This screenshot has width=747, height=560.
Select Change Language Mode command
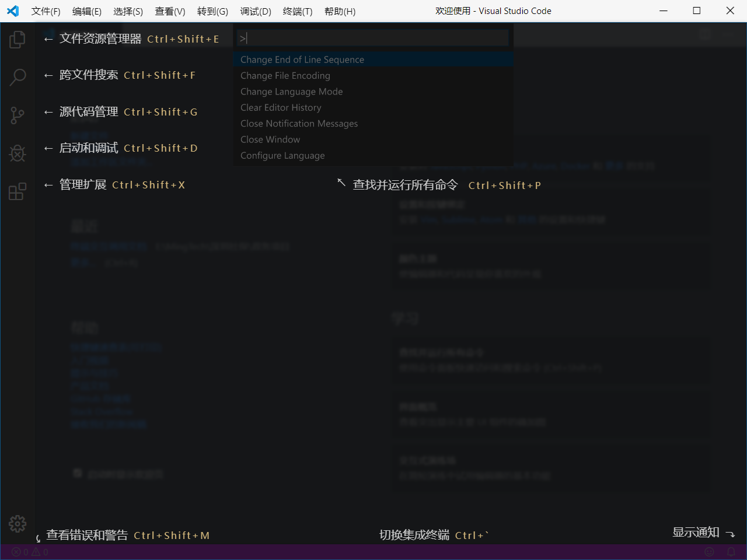(373, 92)
